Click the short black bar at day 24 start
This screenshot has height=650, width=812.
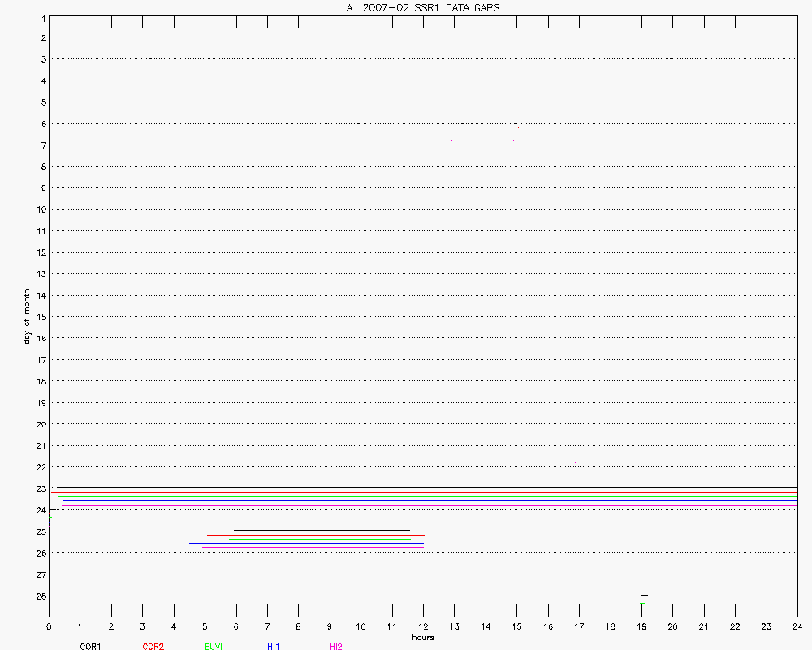pyautogui.click(x=52, y=509)
